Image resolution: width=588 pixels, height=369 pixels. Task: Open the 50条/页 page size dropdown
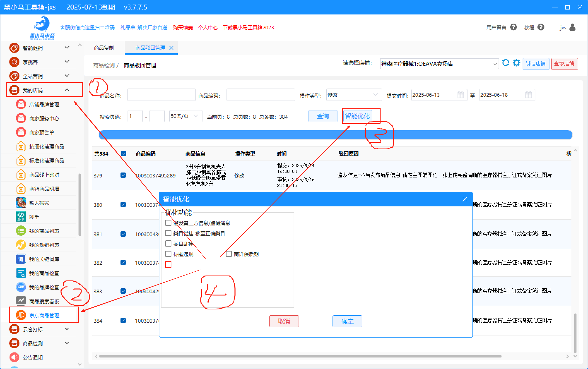pyautogui.click(x=186, y=116)
